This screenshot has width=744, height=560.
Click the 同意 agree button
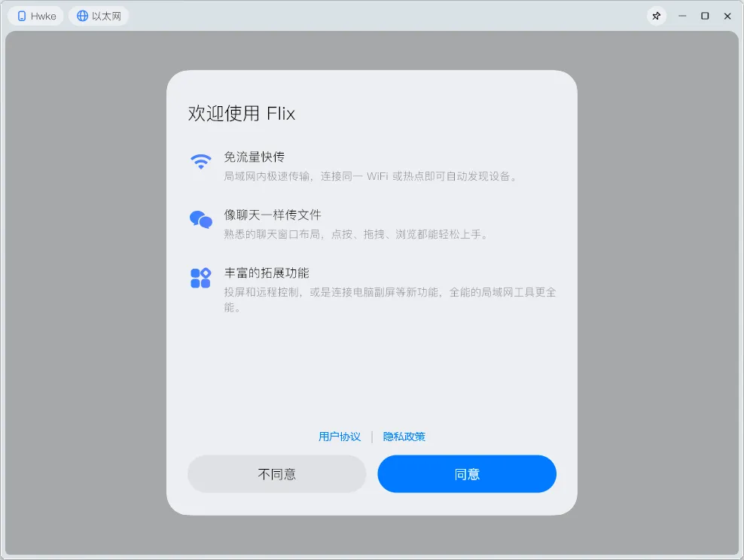click(467, 473)
